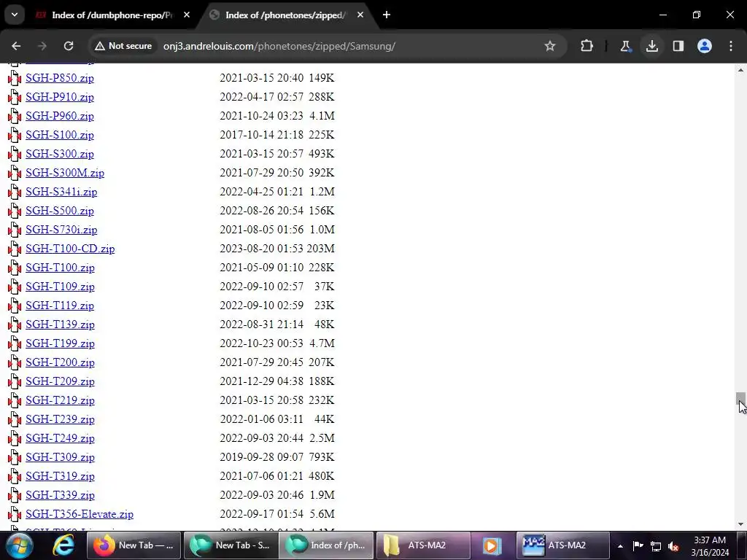Download SGH-T309.zip

point(60,457)
